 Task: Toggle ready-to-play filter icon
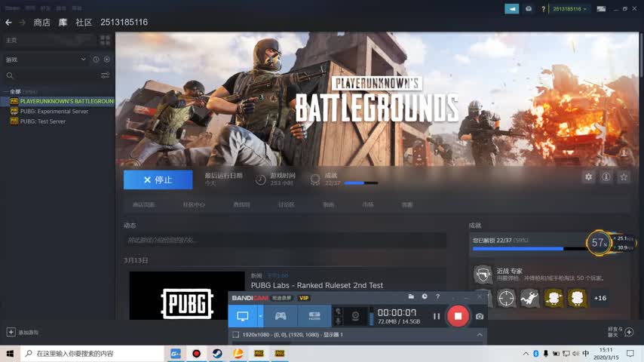click(107, 60)
